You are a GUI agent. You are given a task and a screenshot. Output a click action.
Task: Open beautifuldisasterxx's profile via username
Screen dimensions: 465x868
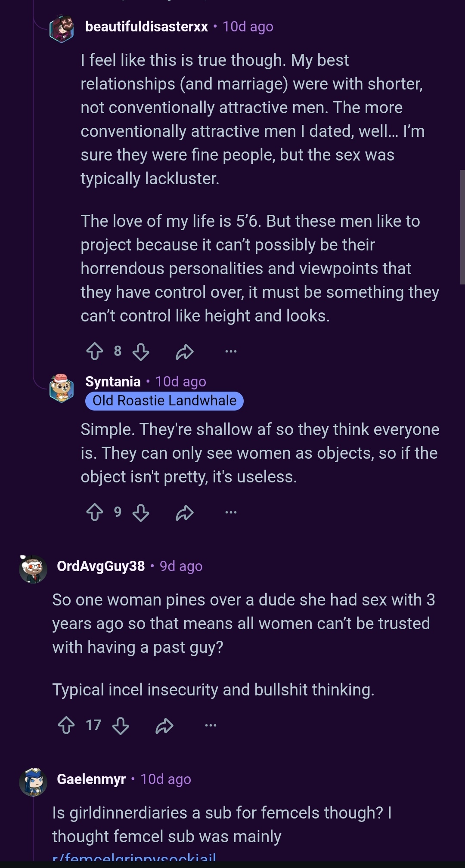click(x=146, y=27)
